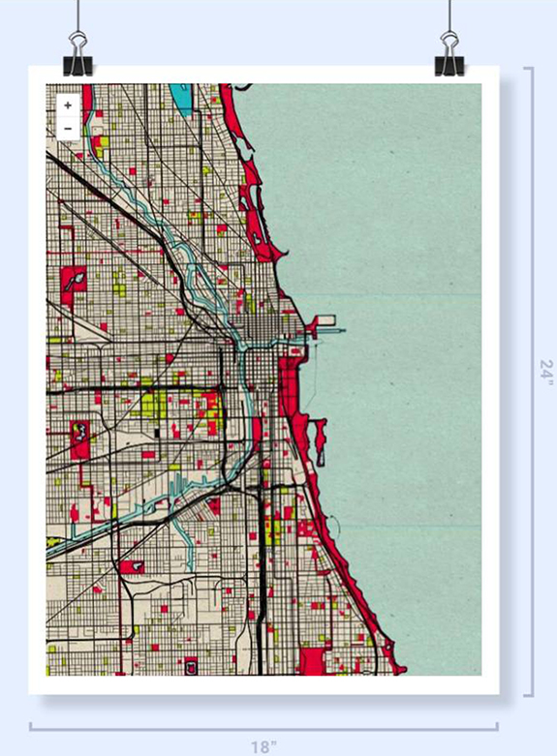The height and width of the screenshot is (756, 557).
Task: Click the red peninsula jutting into the lake
Action: pyautogui.click(x=320, y=441)
